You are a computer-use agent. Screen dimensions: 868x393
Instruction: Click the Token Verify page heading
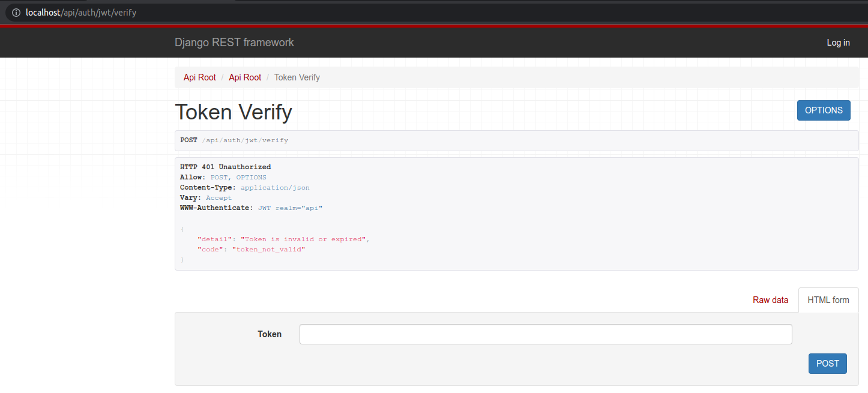(x=234, y=112)
